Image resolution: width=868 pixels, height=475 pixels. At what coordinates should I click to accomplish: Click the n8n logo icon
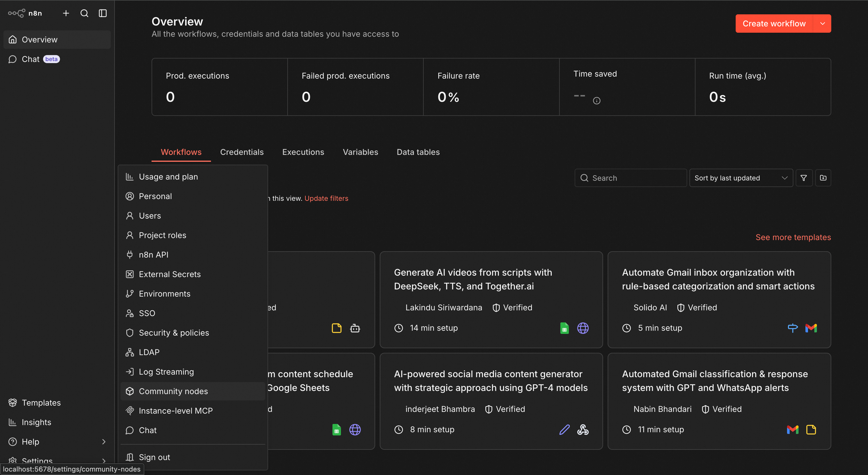click(17, 13)
